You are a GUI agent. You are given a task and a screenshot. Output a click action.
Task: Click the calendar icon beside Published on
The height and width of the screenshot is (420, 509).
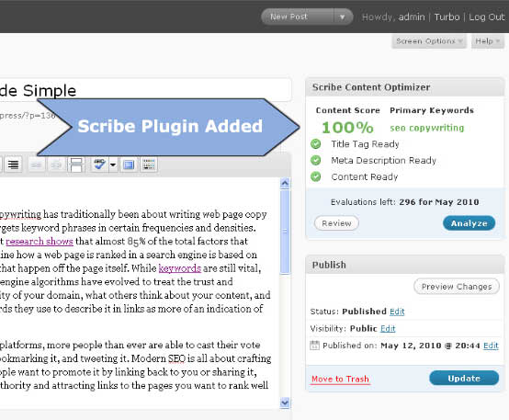314,346
